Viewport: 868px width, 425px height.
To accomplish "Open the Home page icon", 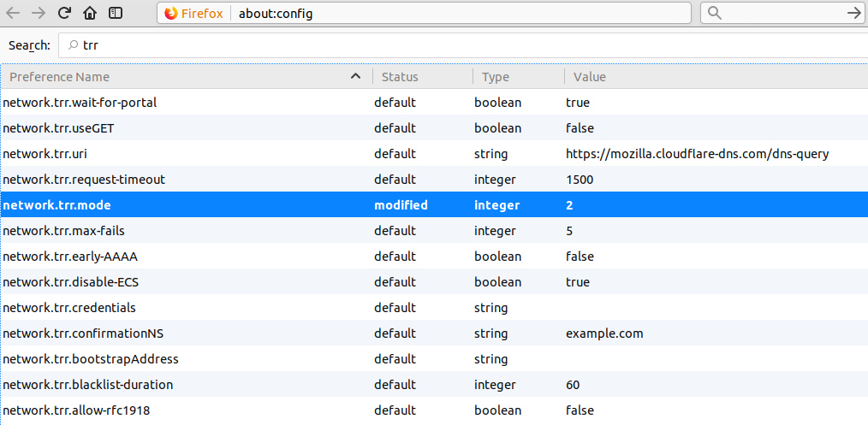I will (x=90, y=14).
